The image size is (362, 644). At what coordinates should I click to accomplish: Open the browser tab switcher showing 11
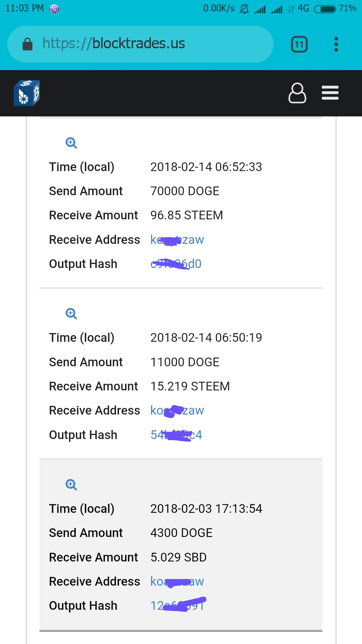pyautogui.click(x=299, y=44)
